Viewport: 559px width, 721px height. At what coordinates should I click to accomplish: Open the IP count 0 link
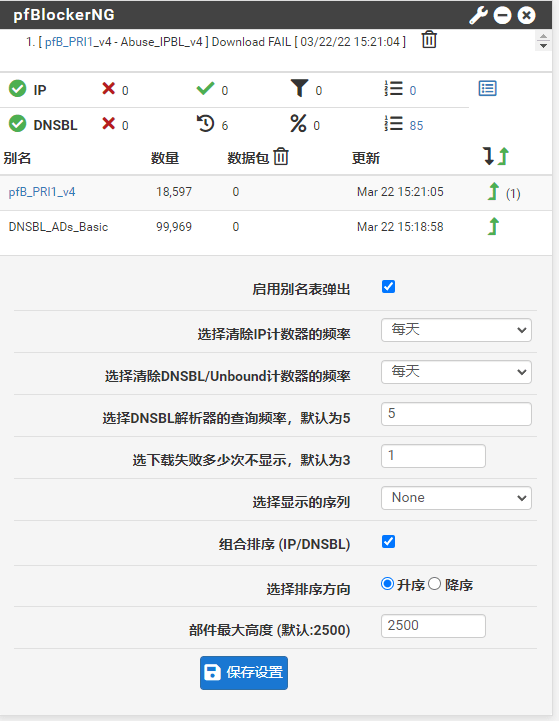[413, 91]
